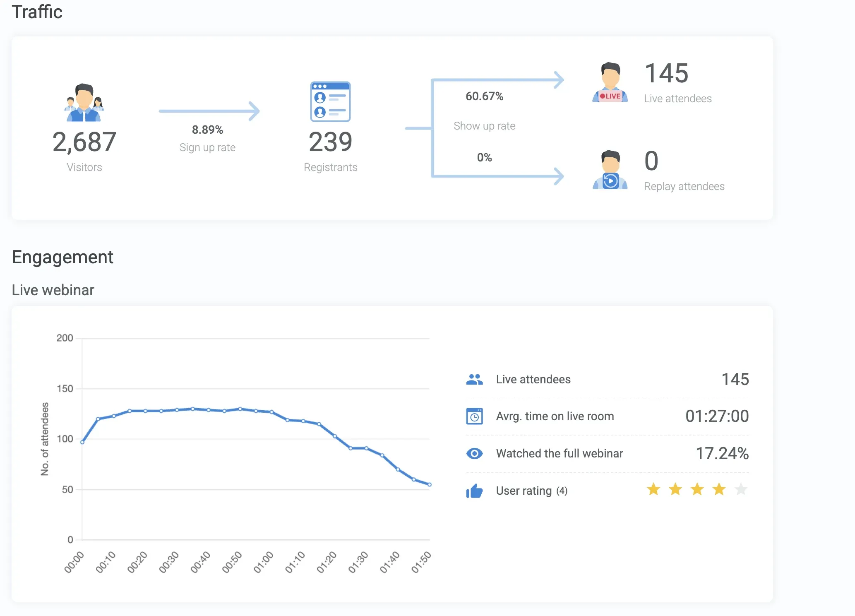
Task: Click the 0 replay attendees number
Action: point(651,161)
